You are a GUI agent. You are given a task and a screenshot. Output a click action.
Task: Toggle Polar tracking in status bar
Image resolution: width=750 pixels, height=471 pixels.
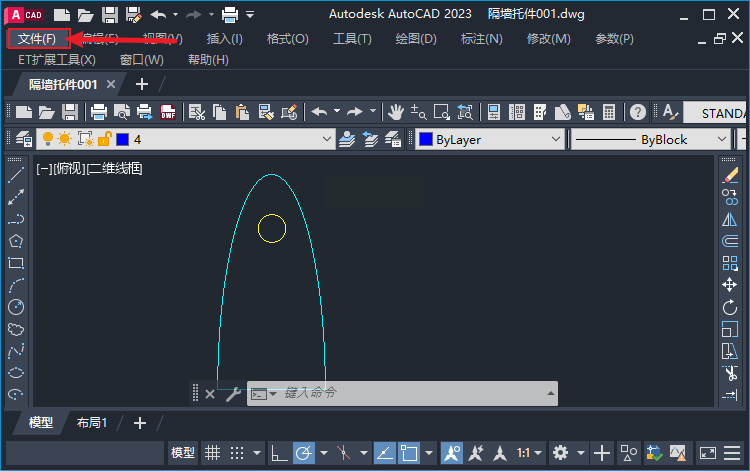tap(304, 453)
